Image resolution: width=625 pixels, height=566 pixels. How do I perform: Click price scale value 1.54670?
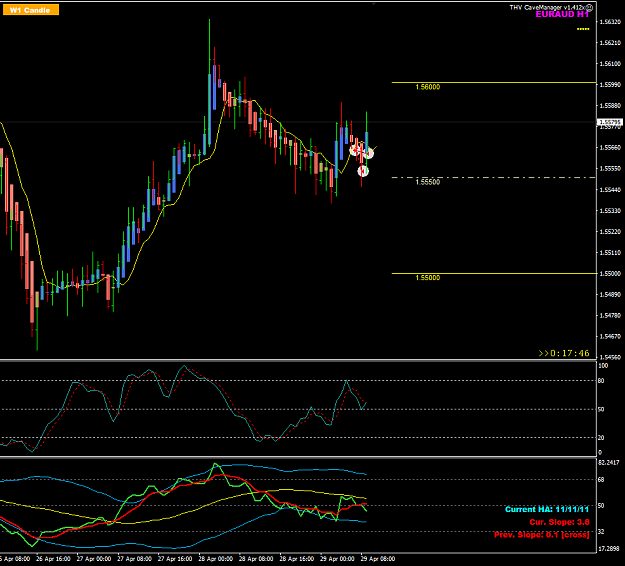(x=610, y=336)
